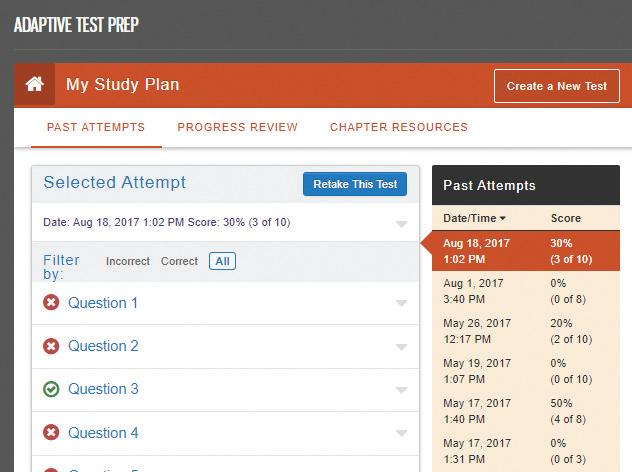Screen dimensions: 632x472
Task: Open the selected attempt date dropdown arrow
Action: pyautogui.click(x=401, y=224)
